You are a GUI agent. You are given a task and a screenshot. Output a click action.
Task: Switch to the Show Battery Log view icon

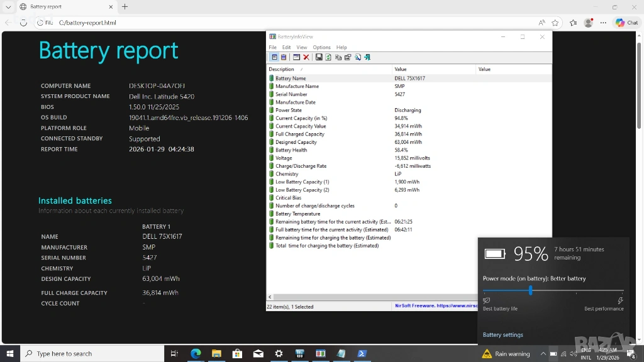[284, 57]
